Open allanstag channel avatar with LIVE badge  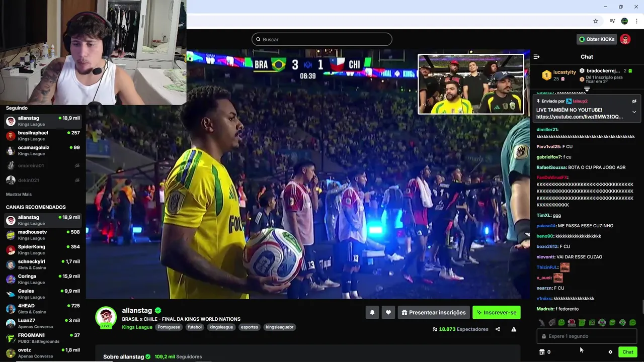pyautogui.click(x=106, y=317)
